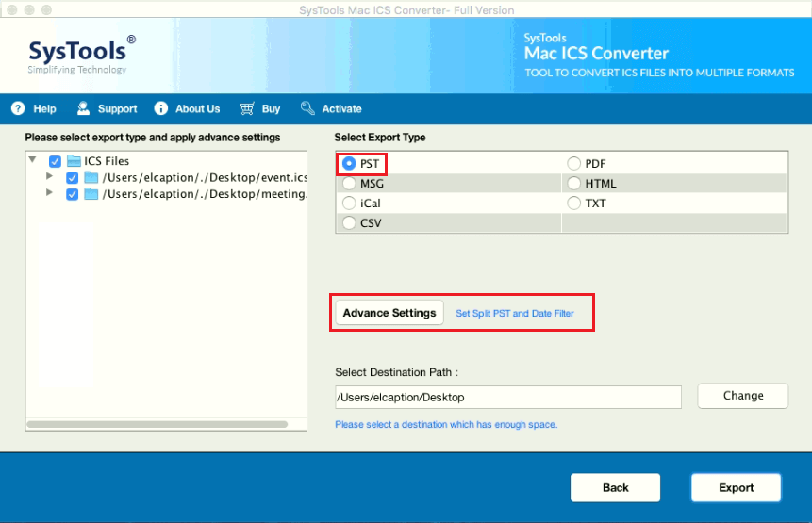Image resolution: width=812 pixels, height=523 pixels.
Task: Click the file tree horizontal scrollbar
Action: point(157,424)
